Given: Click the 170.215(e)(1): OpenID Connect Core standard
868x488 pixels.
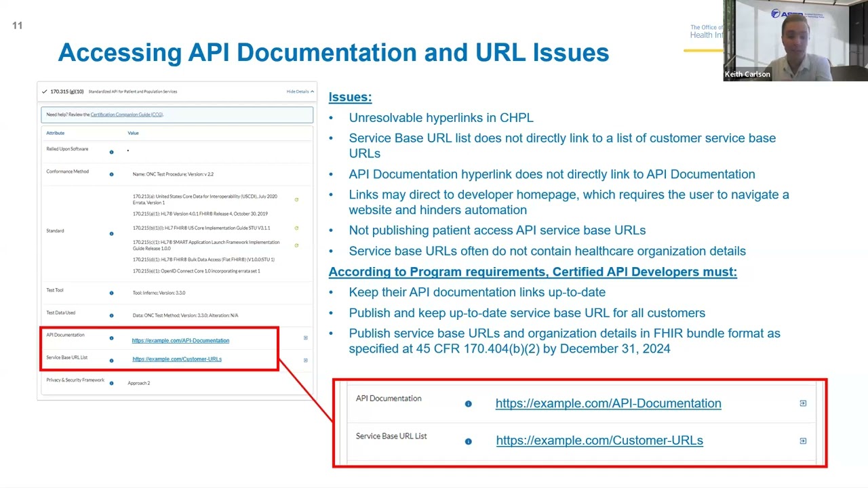Looking at the screenshot, I should point(196,271).
